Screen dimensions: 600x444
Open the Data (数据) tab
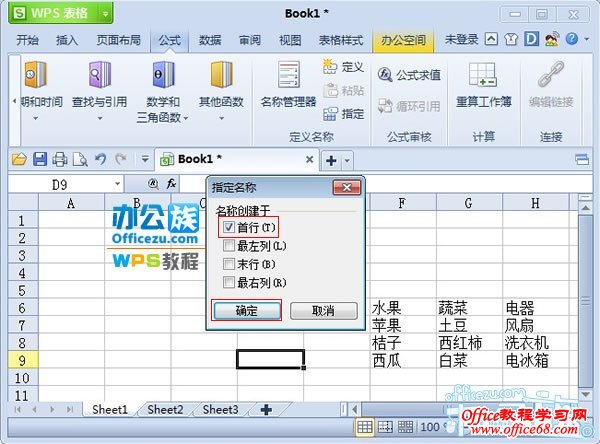point(210,40)
